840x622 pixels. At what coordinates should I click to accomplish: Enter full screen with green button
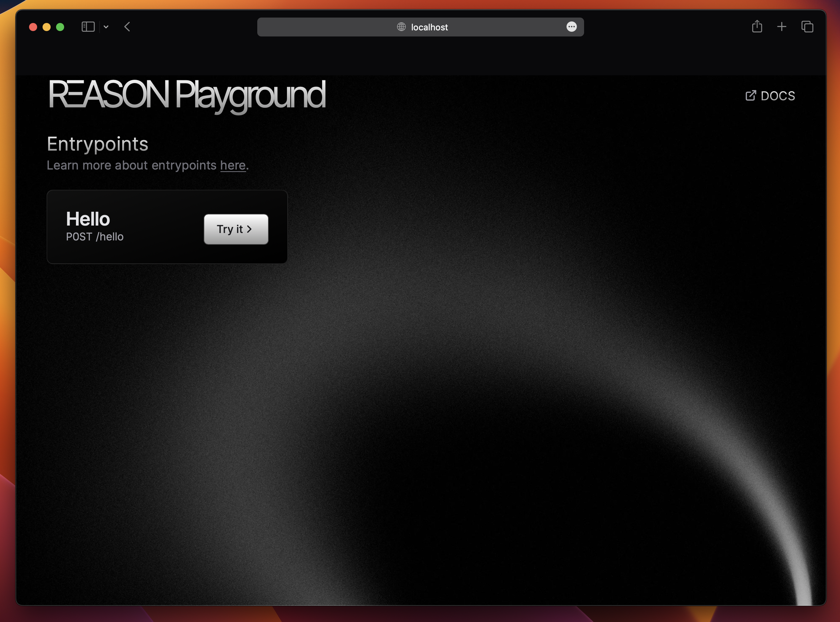point(60,27)
